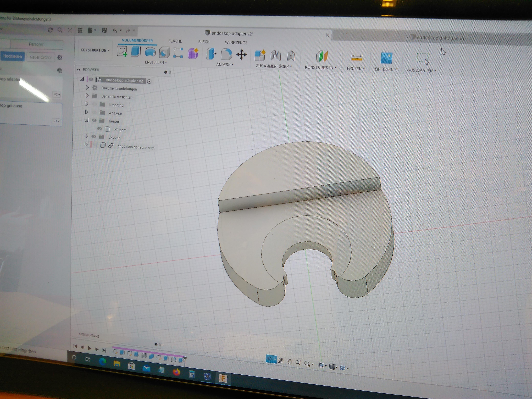This screenshot has width=532, height=399.
Task: Hide the Skizzen folder
Action: pos(94,136)
